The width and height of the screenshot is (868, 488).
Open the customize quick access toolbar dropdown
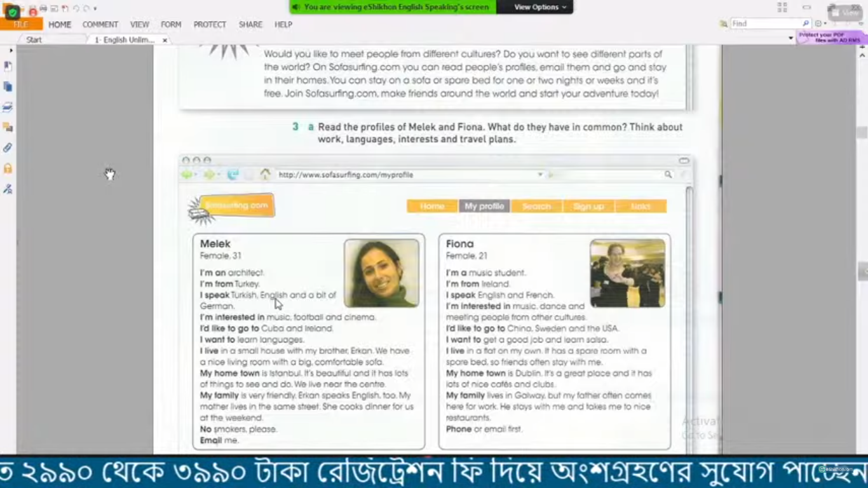click(x=95, y=9)
